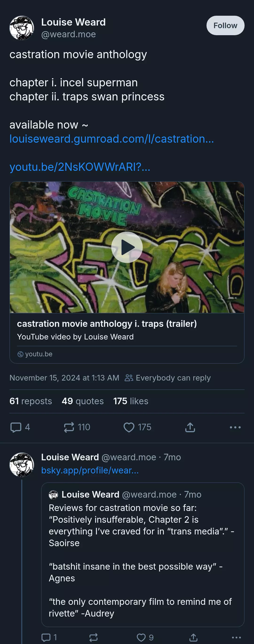View the 61 reposts list
This screenshot has width=254, height=644.
tap(31, 401)
